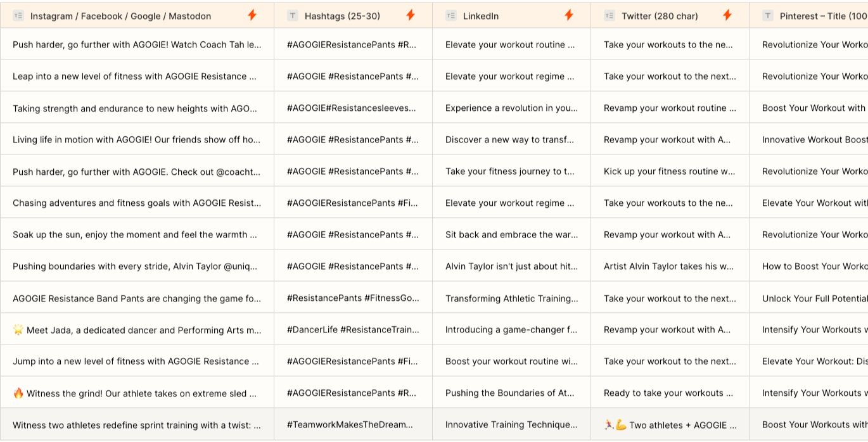Select Pinterest cell 'Elevate Your Workout: Dis...'

point(808,361)
